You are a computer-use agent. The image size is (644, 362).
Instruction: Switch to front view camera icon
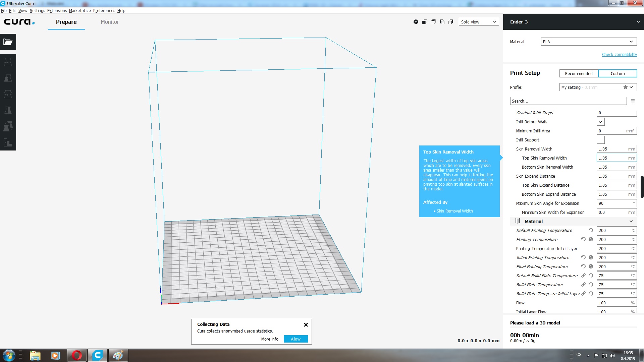(x=425, y=22)
